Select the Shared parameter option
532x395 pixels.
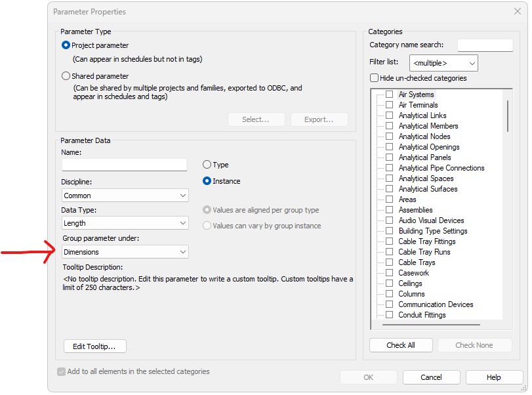(x=66, y=75)
